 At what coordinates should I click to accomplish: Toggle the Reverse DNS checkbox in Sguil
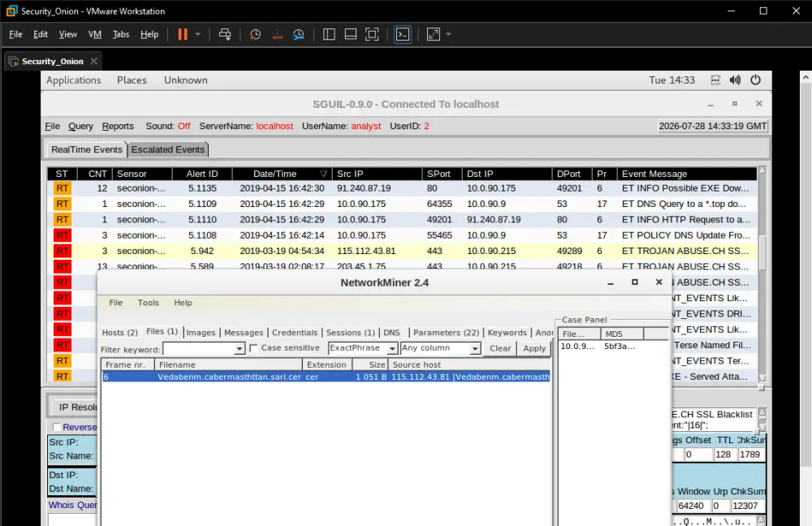pos(57,427)
